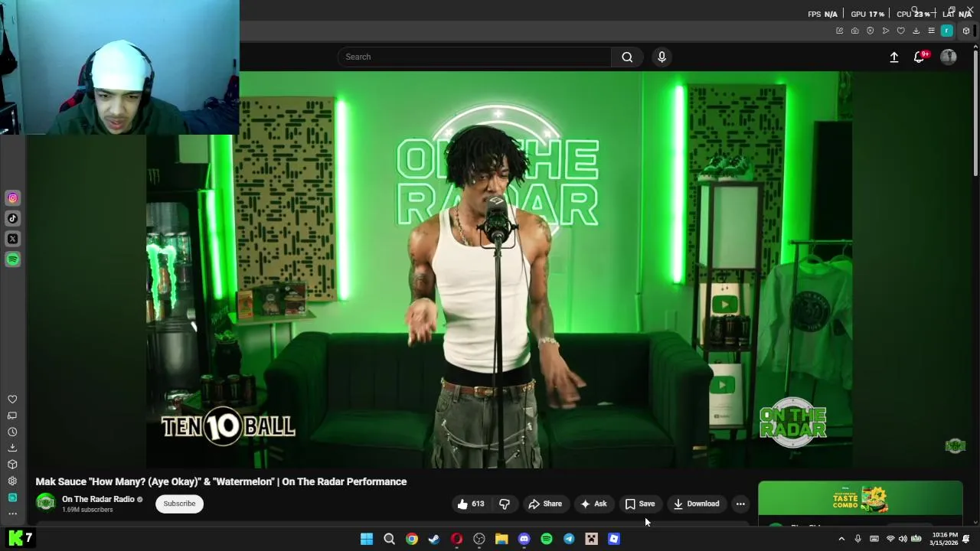
Task: Click YouTube create/upload arrow icon
Action: 893,57
